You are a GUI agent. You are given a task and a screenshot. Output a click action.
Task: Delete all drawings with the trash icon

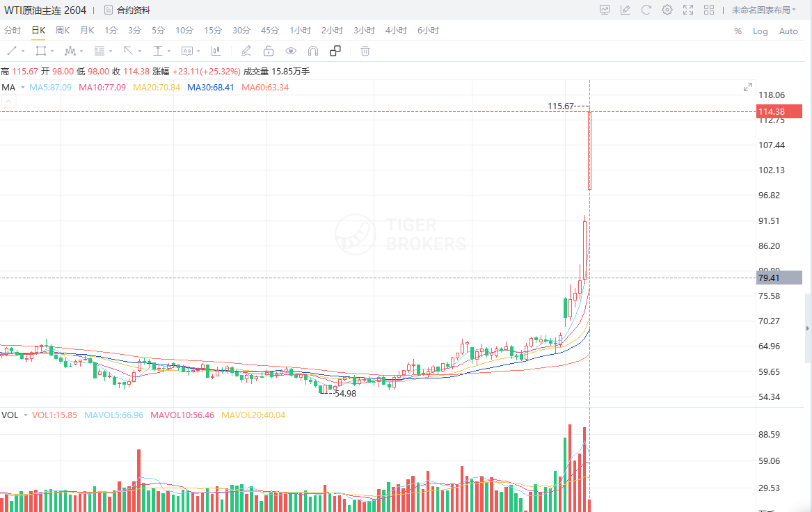(365, 51)
